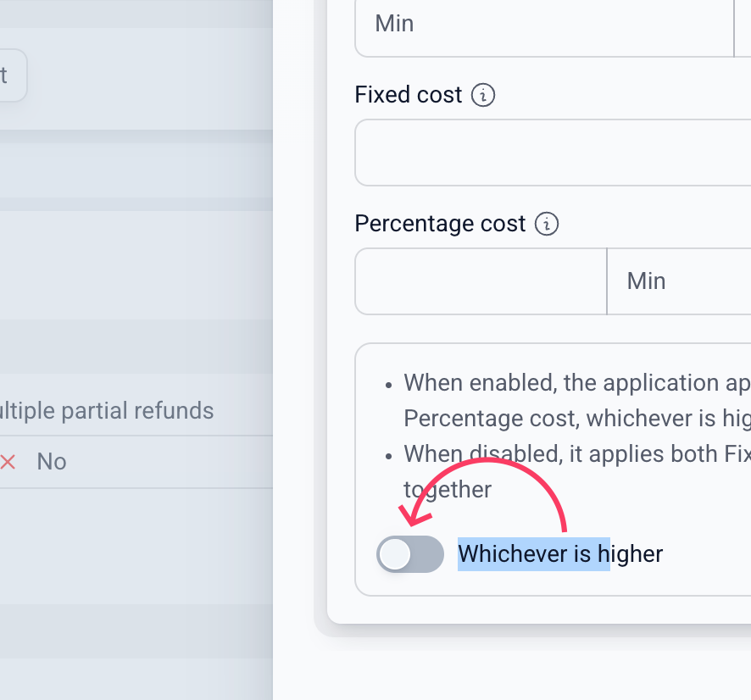Click the Percentage cost label
The width and height of the screenshot is (751, 700).
pyautogui.click(x=440, y=224)
